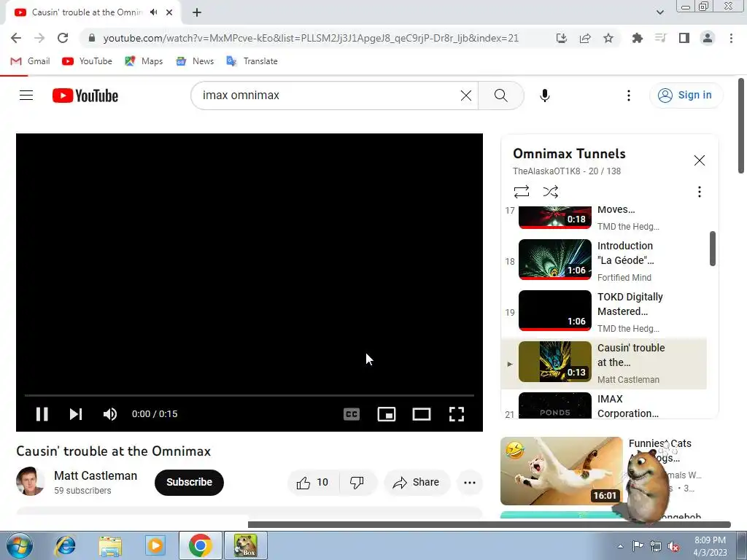Screen dimensions: 747x560
Task: Open Matt Castleman channel avatar
Action: 30,481
